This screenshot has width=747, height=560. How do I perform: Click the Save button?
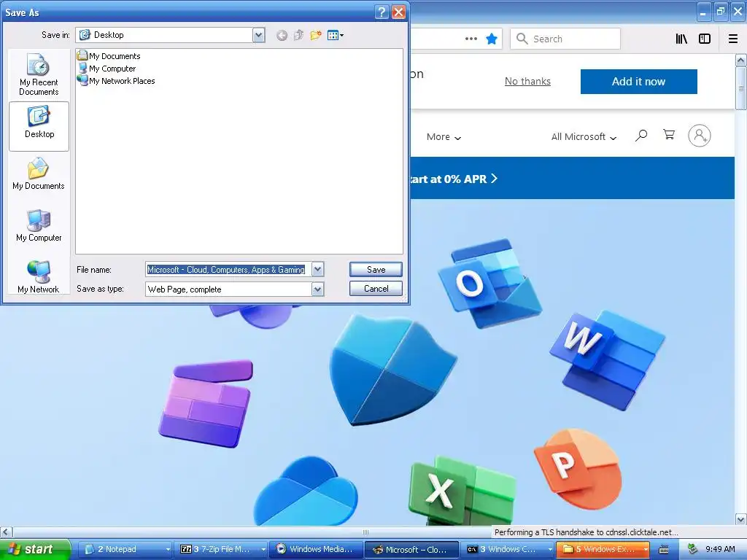coord(376,270)
